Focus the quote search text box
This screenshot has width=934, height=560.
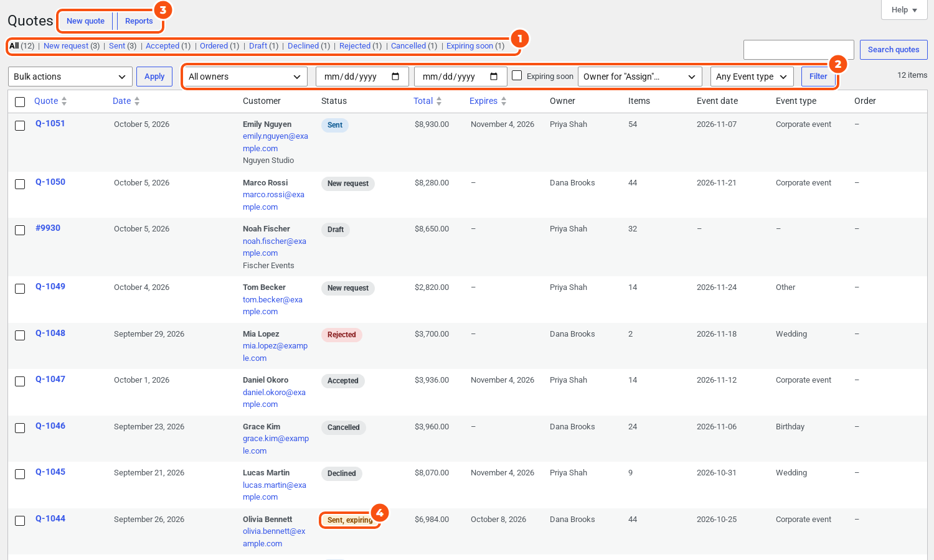[x=799, y=50]
